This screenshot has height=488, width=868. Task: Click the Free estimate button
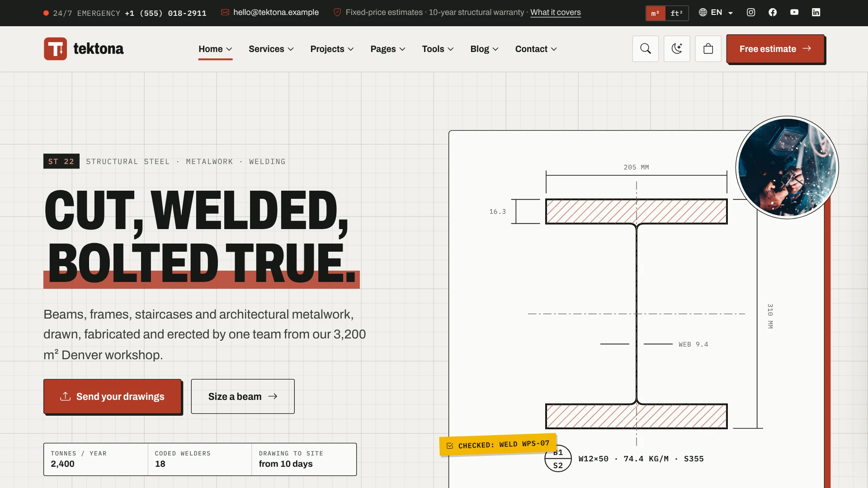[775, 49]
